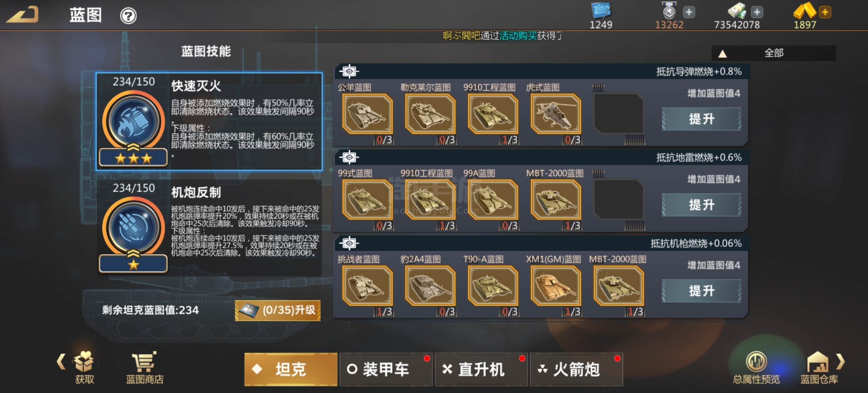Screen dimensions: 868x393
Task: Select the 虎式蓝图 helicopter thumbnail
Action: click(x=555, y=114)
